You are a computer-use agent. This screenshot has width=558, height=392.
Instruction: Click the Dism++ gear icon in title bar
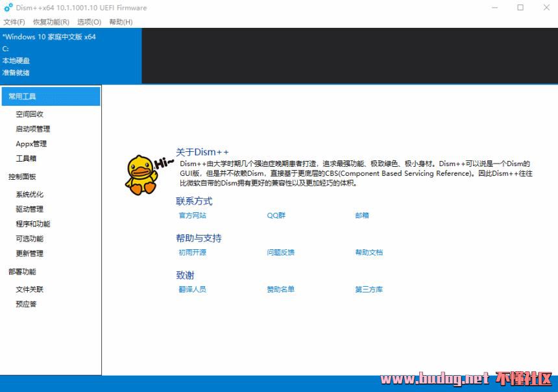(x=8, y=8)
